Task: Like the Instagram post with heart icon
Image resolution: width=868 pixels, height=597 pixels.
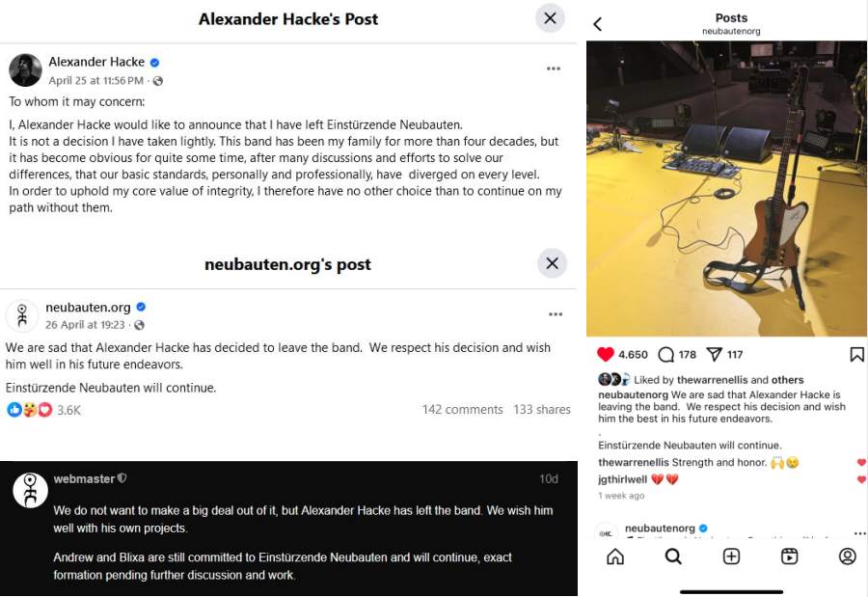Action: pyautogui.click(x=606, y=354)
